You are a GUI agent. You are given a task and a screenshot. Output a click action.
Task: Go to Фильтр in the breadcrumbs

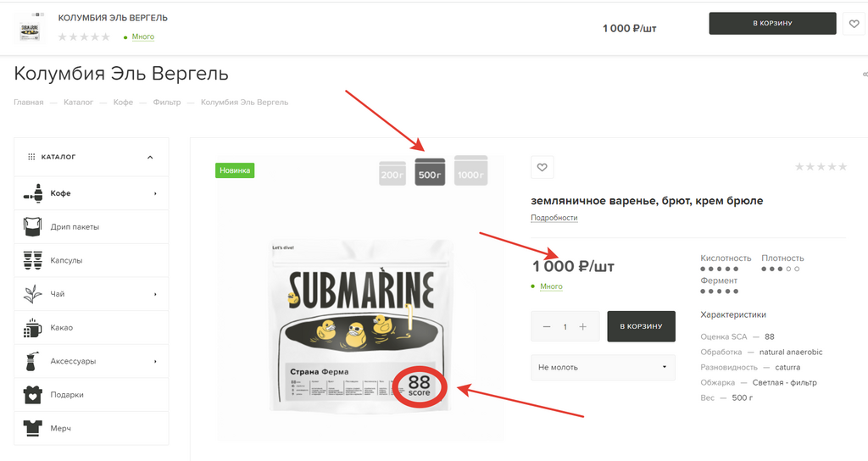167,103
